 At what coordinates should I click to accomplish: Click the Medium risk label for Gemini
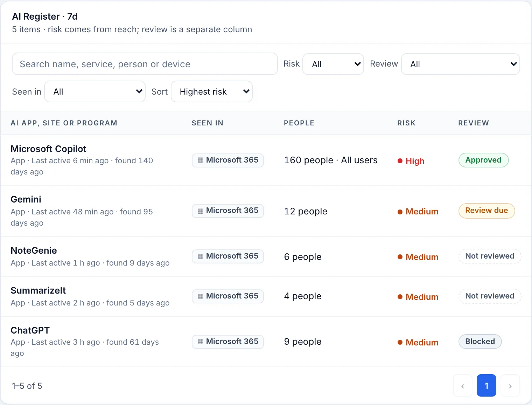coord(418,212)
